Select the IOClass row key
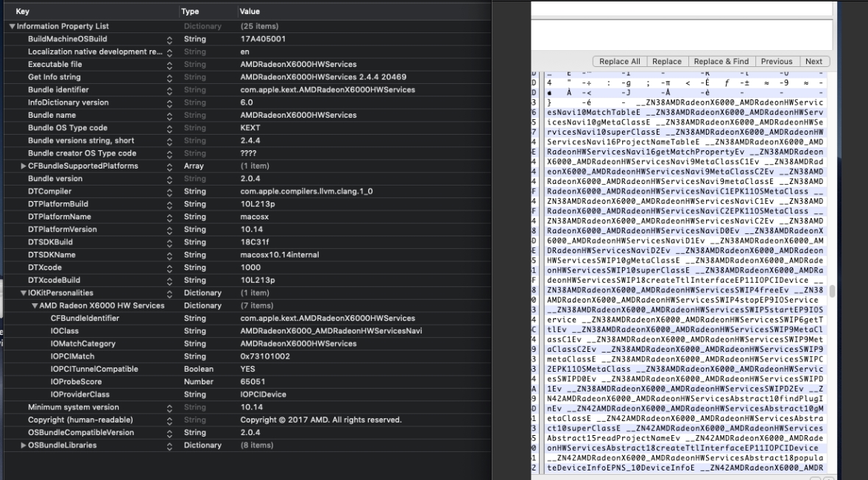This screenshot has height=480, width=868. pos(64,331)
